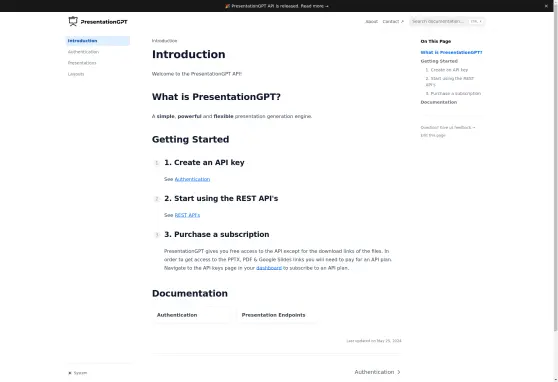558x382 pixels.
Task: Jump to Documentation in page outline
Action: tap(438, 102)
